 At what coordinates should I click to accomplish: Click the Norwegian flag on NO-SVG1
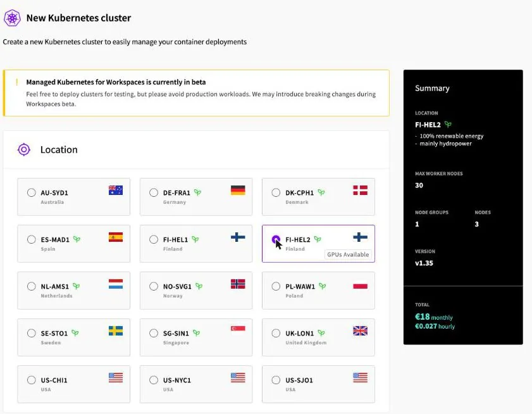point(238,284)
